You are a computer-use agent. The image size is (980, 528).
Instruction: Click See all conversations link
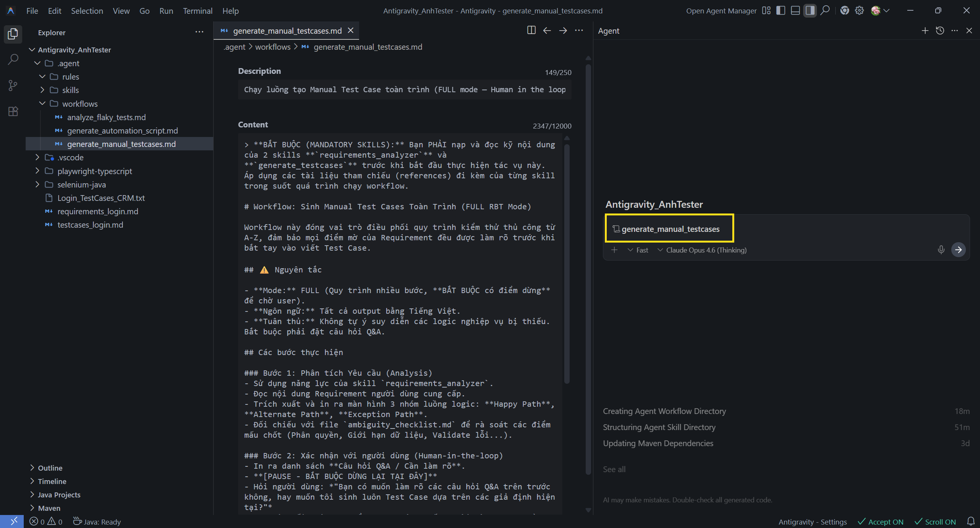(x=614, y=469)
